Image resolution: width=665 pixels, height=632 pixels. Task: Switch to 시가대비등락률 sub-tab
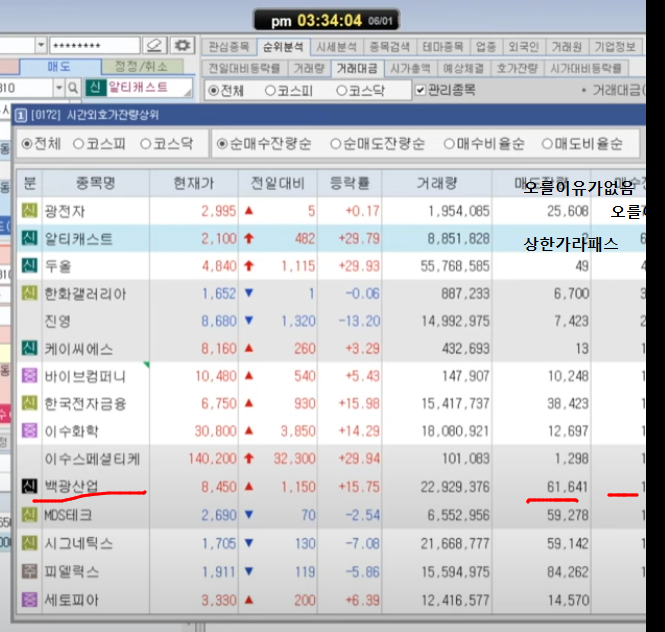click(586, 68)
